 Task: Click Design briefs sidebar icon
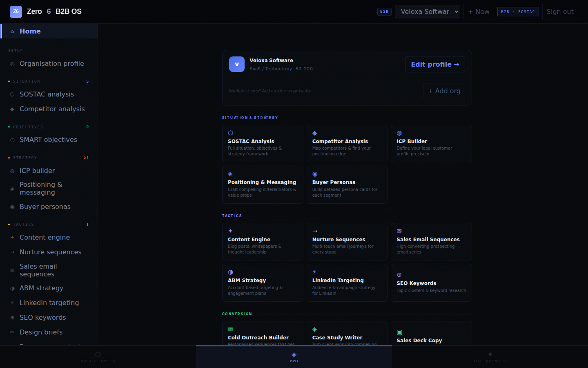pyautogui.click(x=12, y=332)
